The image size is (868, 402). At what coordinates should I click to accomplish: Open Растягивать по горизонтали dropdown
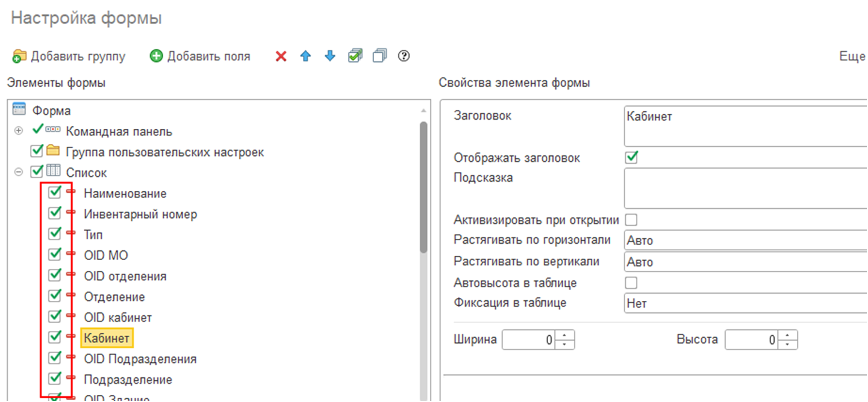[x=745, y=241]
